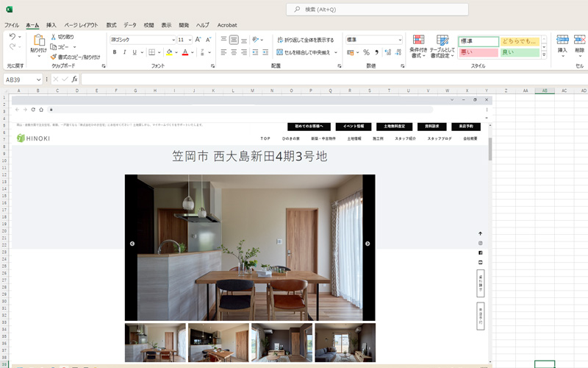Toggle Wrap Text (折り返して全体を表示する)
This screenshot has width=588, height=368.
pos(304,40)
